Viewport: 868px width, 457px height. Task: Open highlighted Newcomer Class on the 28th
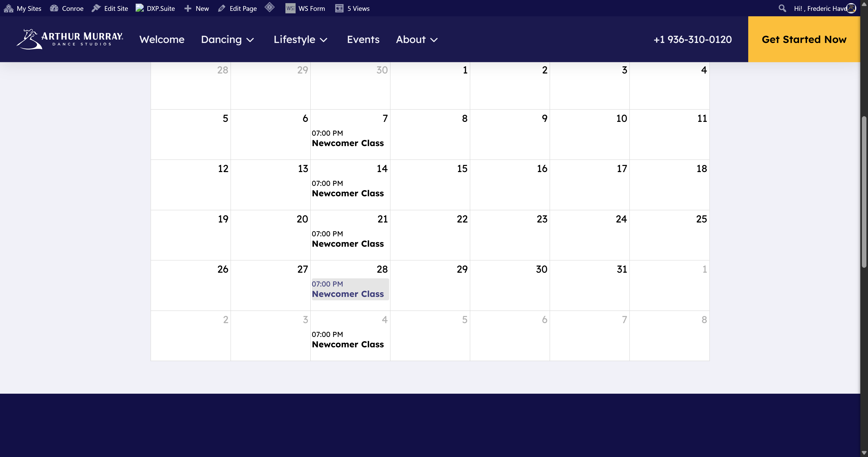[x=350, y=289]
